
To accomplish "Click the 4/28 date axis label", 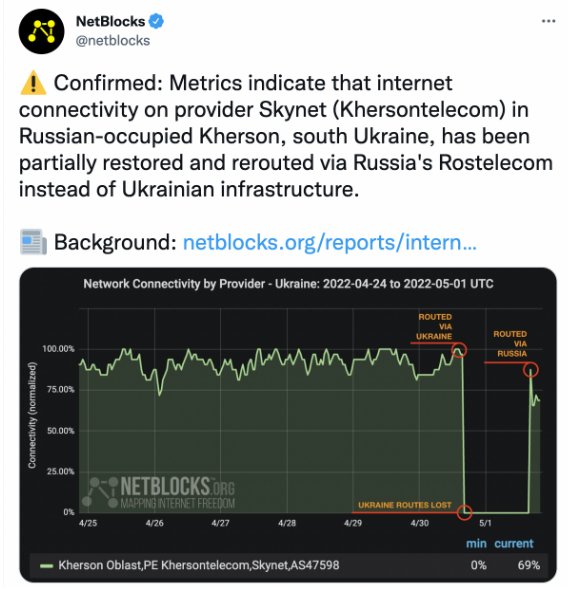I will (287, 523).
